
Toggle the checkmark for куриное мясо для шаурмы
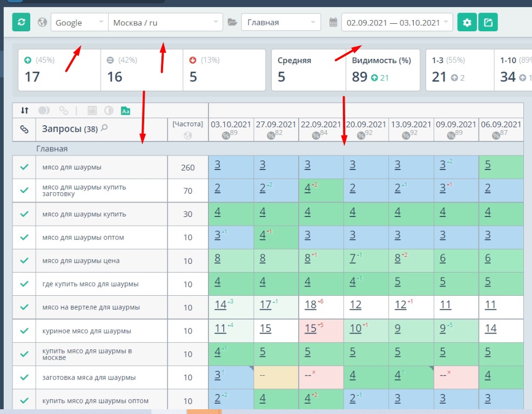pos(24,330)
